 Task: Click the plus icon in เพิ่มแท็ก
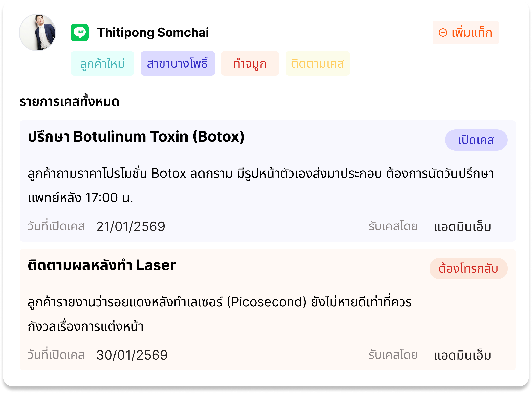(x=443, y=33)
